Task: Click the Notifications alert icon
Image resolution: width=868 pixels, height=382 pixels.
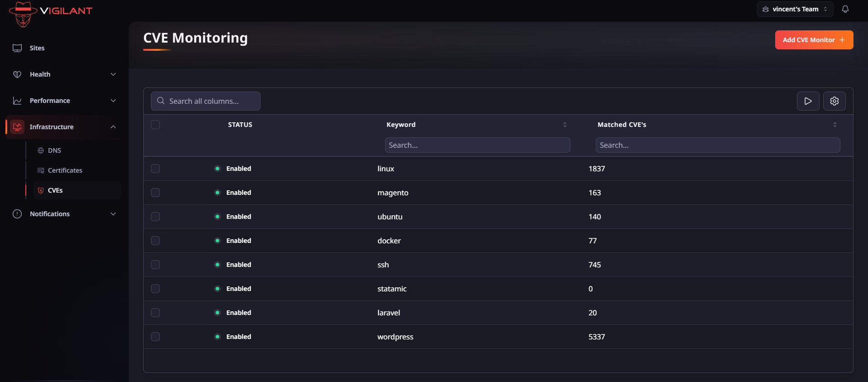Action: point(17,214)
